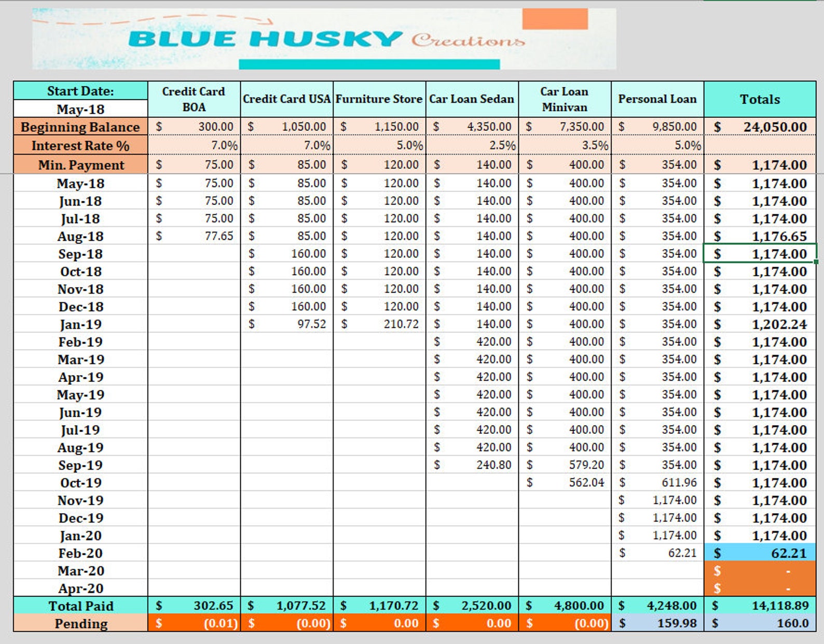This screenshot has width=824, height=644.
Task: Select the Jun-18 month label
Action: (x=80, y=201)
